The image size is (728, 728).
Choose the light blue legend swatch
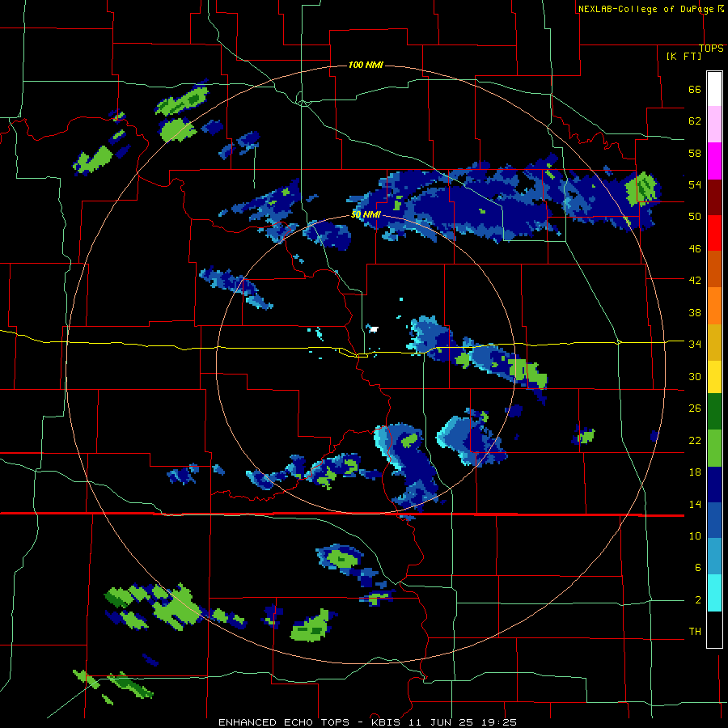coord(714,557)
